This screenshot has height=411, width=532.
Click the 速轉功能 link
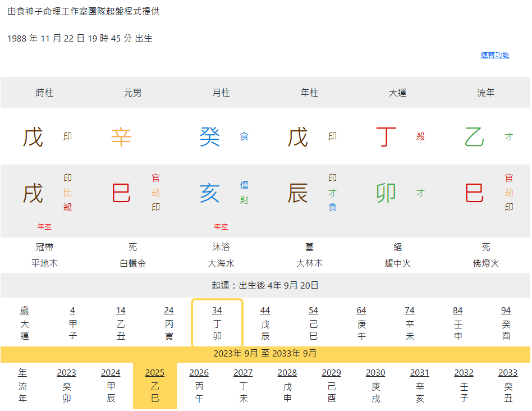pyautogui.click(x=494, y=55)
